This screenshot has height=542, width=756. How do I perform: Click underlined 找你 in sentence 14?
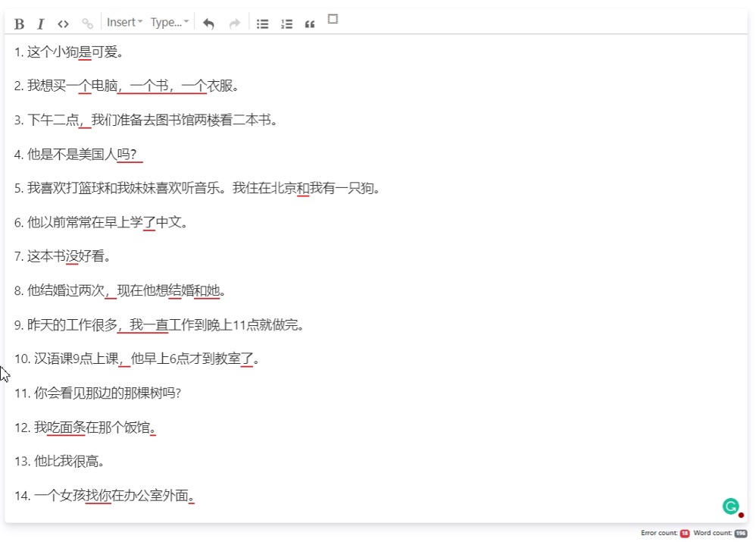coord(98,496)
